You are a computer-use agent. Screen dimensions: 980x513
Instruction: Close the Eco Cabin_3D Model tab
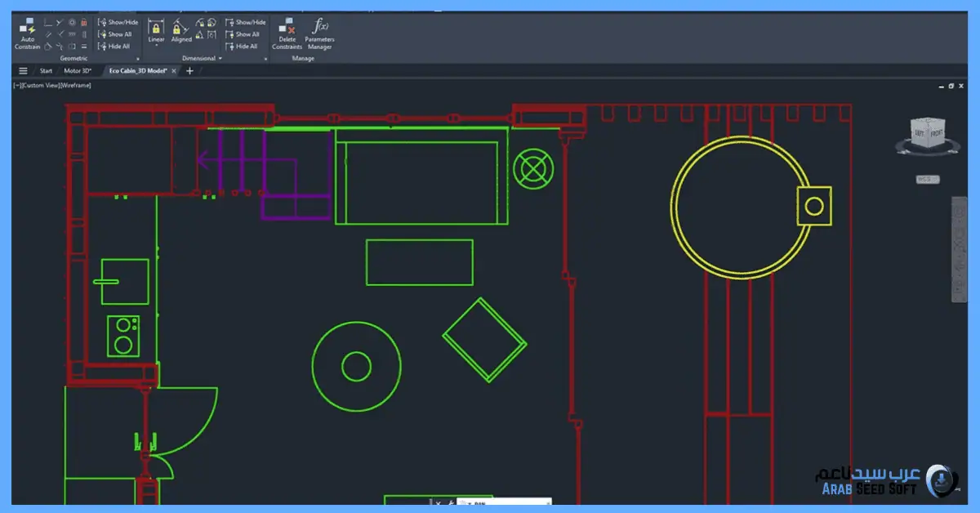174,71
